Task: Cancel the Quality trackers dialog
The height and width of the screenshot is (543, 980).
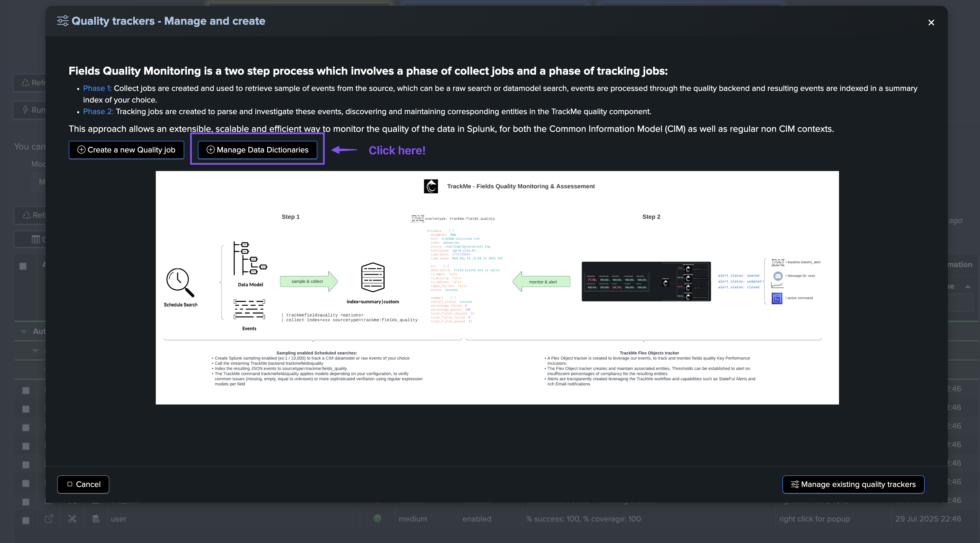Action: click(x=83, y=484)
